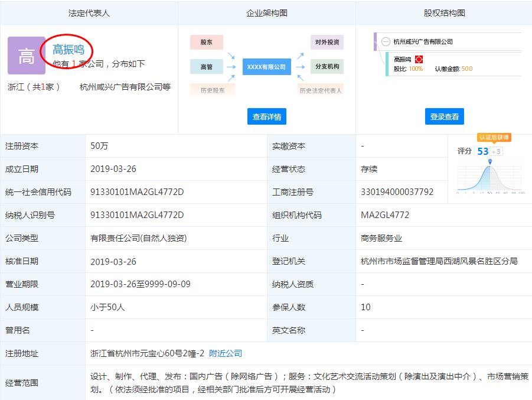The image size is (532, 400).
Task: Click the orange 认证后获得 badge
Action: tap(494, 138)
